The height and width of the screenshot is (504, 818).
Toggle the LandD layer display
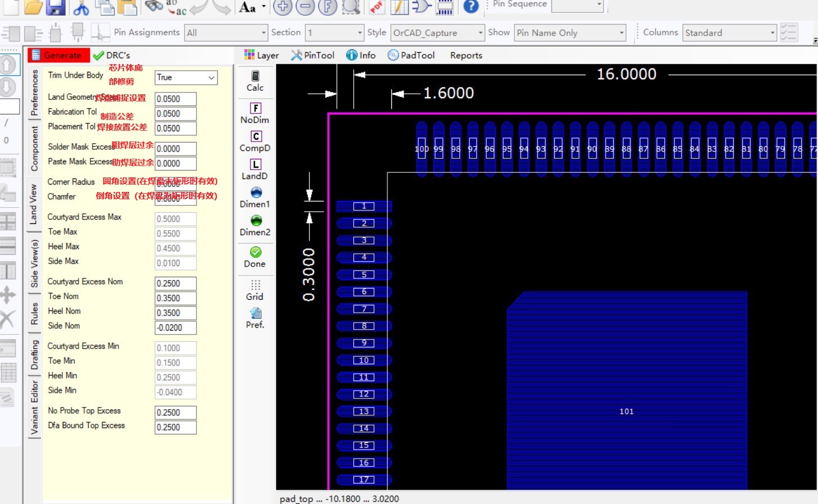(x=255, y=169)
